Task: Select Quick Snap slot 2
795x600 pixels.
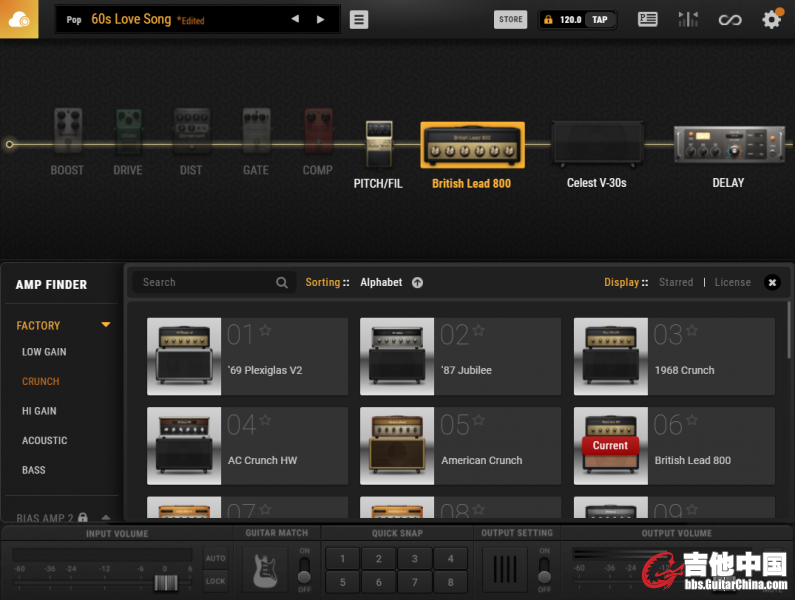Action: click(379, 558)
